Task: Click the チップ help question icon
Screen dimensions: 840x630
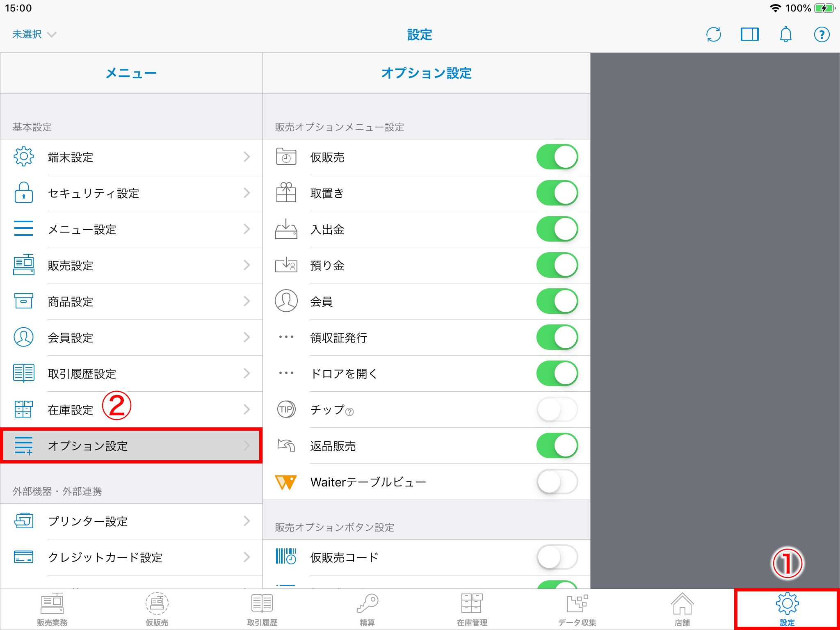Action: click(x=349, y=412)
